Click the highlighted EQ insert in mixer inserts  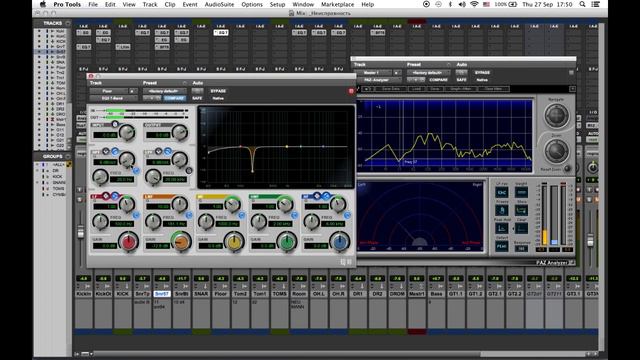click(x=221, y=32)
